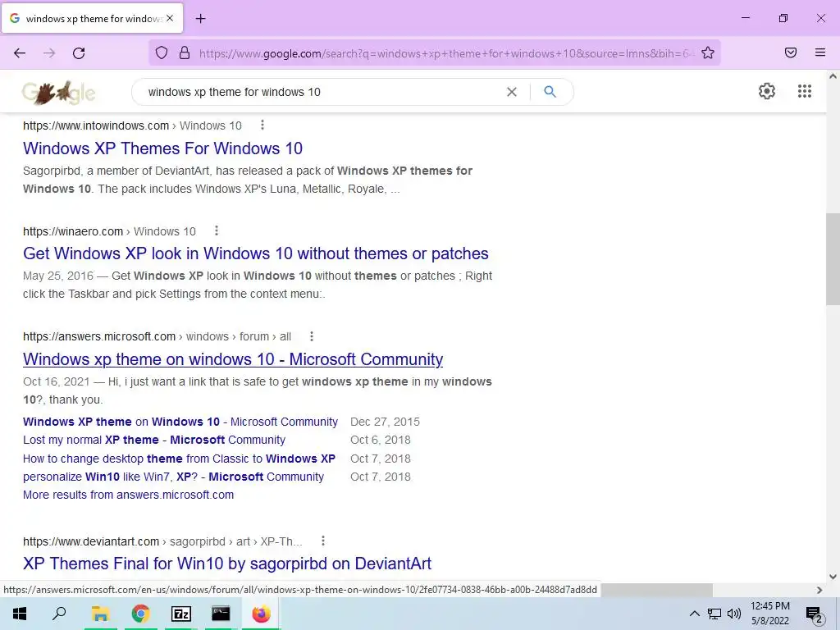Run the search with the magnifier icon
Image resolution: width=840 pixels, height=630 pixels.
tap(550, 92)
